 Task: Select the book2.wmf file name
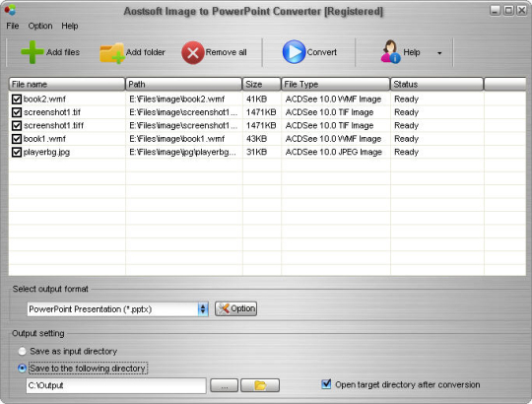pyautogui.click(x=44, y=100)
